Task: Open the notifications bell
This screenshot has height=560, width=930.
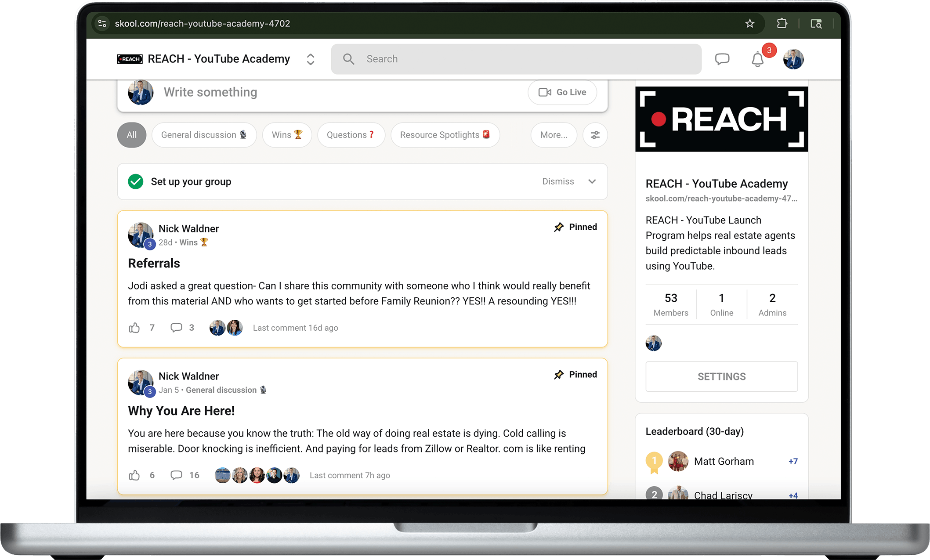Action: (x=757, y=59)
